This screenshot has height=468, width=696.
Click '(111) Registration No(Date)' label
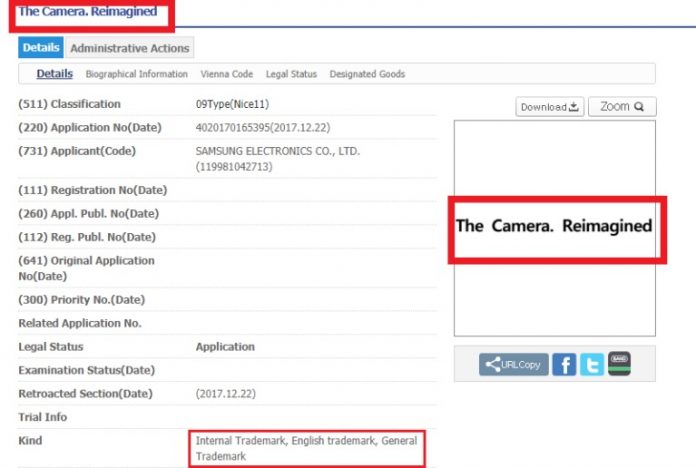[x=93, y=190]
